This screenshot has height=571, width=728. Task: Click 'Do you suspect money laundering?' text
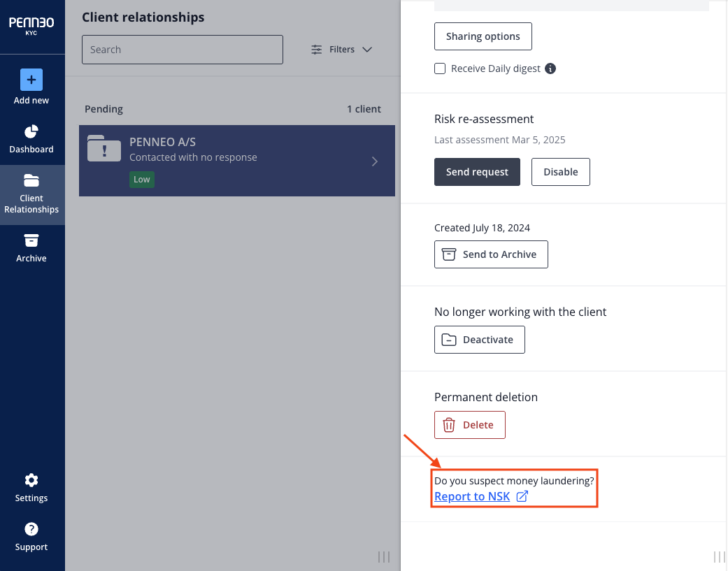point(514,481)
